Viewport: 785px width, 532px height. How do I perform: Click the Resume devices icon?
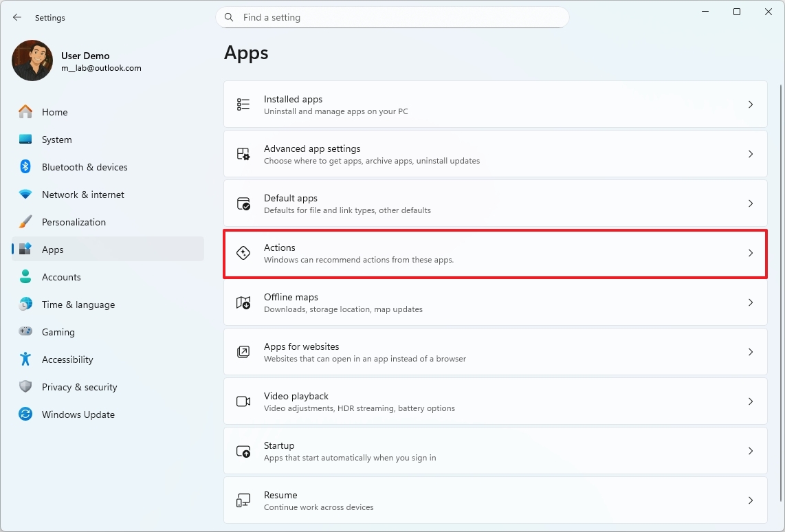(243, 500)
